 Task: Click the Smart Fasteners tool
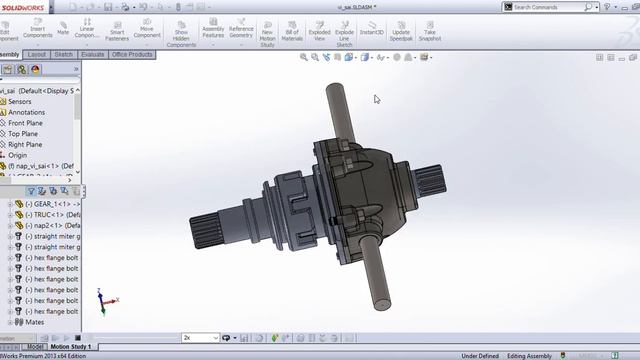click(x=117, y=31)
